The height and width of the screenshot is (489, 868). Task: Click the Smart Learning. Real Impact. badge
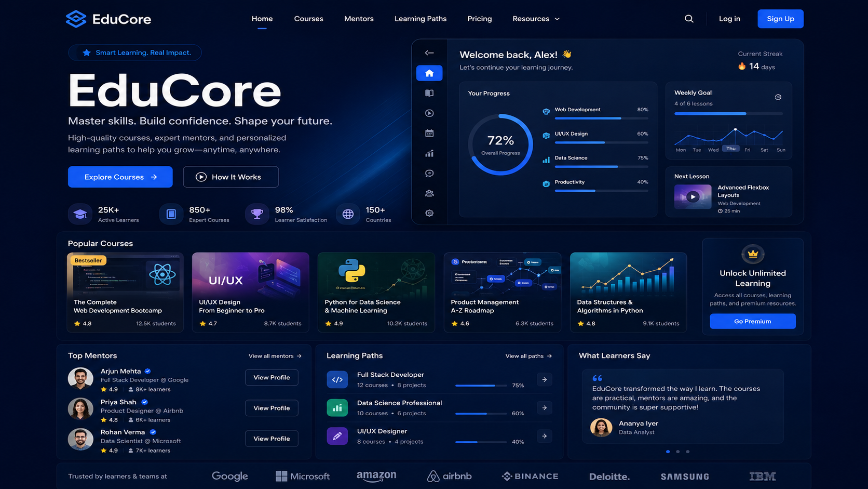pos(135,52)
